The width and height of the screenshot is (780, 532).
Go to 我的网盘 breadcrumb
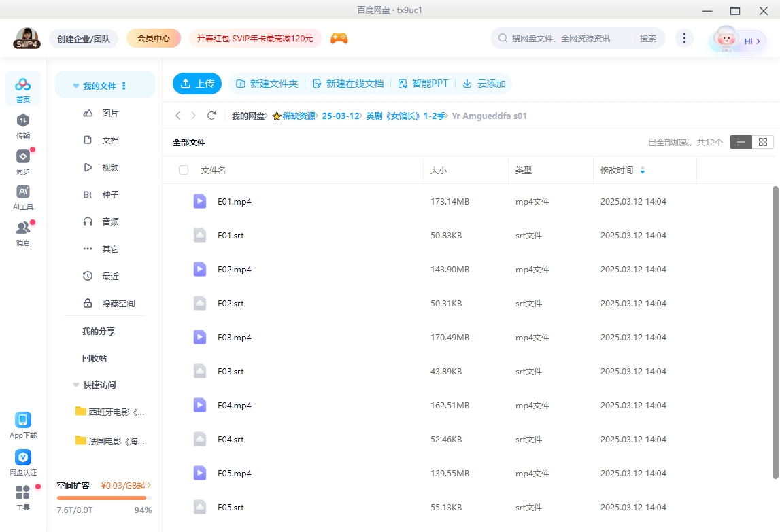pyautogui.click(x=248, y=116)
